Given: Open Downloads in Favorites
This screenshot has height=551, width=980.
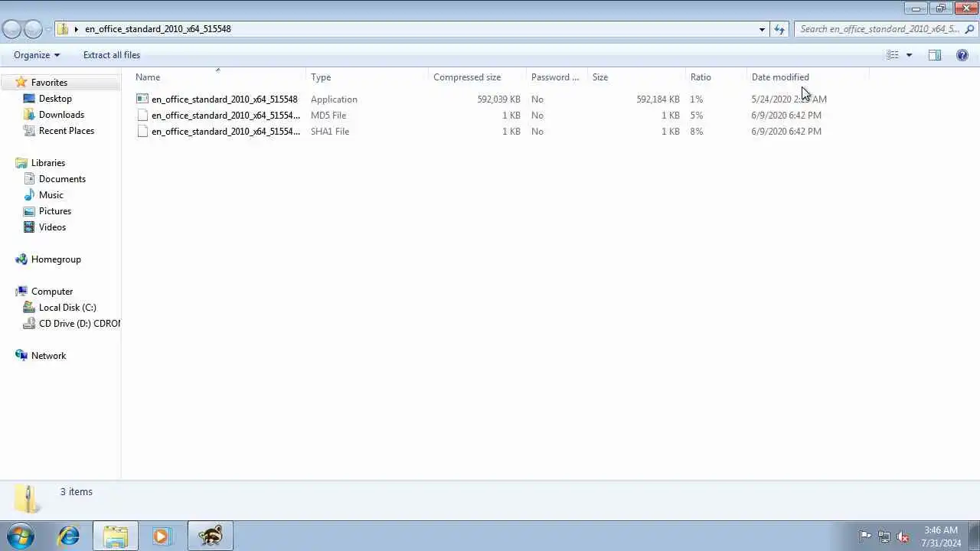Looking at the screenshot, I should (x=61, y=115).
